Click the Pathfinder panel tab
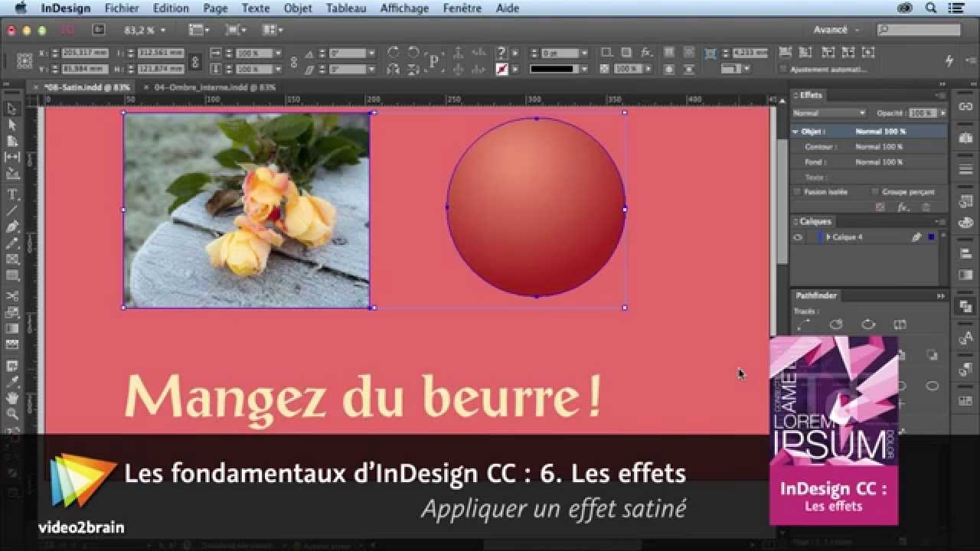 coord(816,295)
